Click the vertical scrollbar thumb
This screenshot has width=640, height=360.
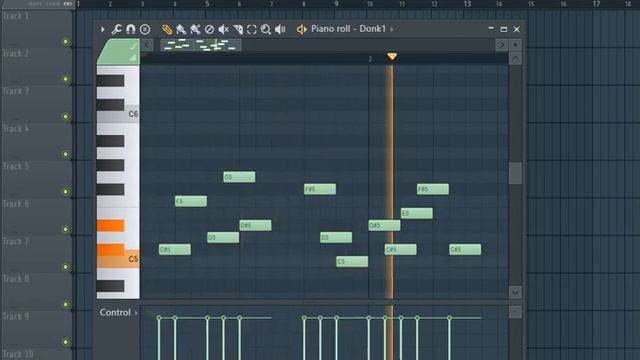515,173
